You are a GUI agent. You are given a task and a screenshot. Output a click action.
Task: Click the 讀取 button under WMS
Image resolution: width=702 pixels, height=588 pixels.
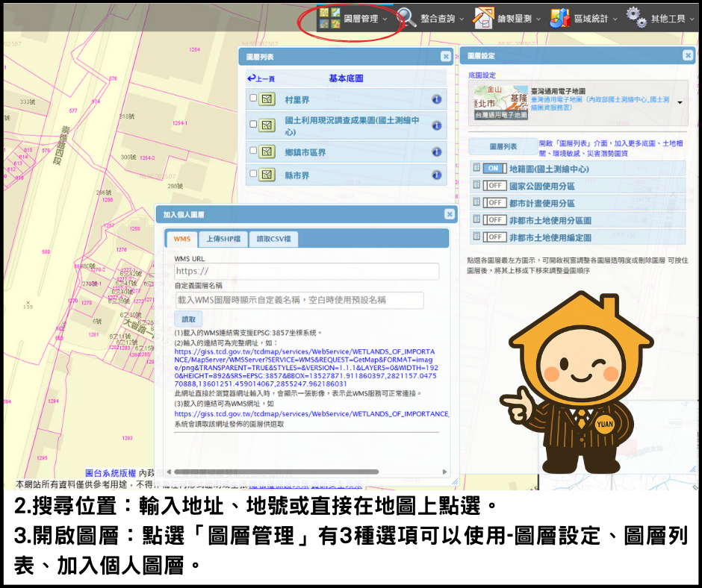click(x=188, y=319)
